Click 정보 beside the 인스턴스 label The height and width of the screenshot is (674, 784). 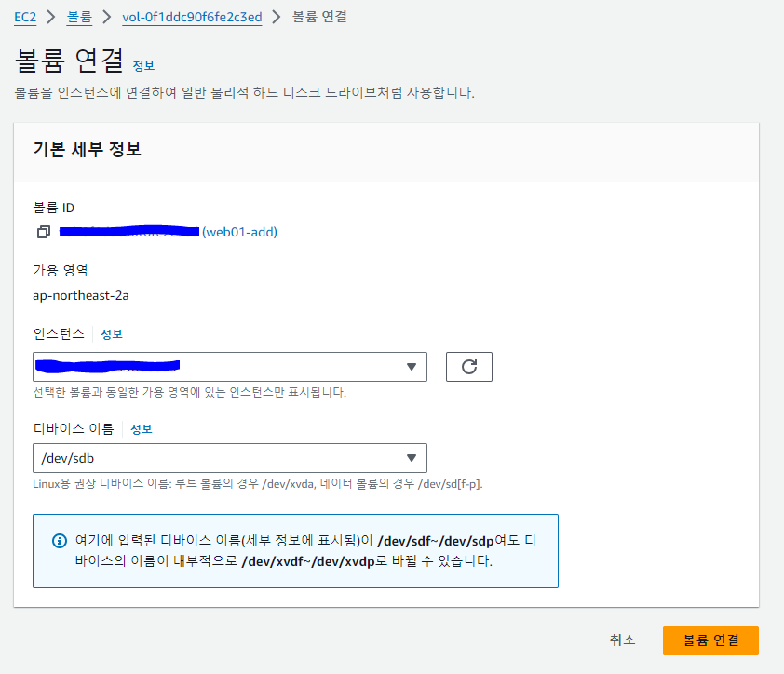tap(111, 333)
